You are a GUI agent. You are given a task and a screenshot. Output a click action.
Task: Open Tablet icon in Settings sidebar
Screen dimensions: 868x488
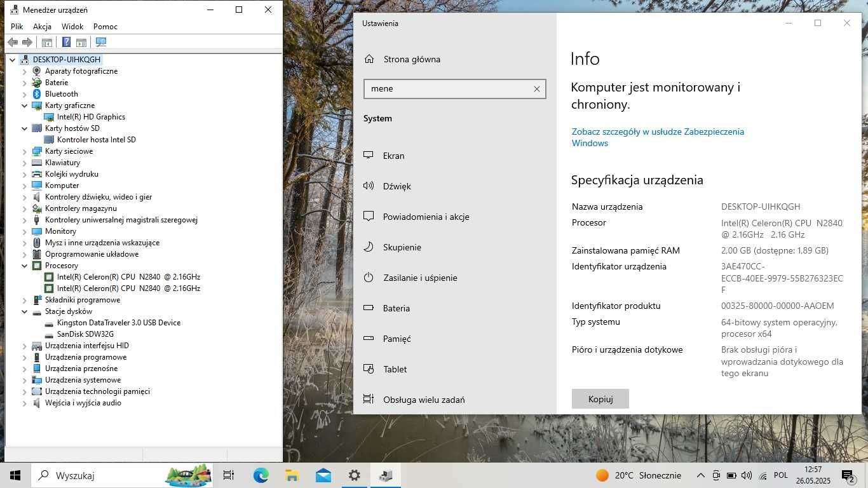369,369
